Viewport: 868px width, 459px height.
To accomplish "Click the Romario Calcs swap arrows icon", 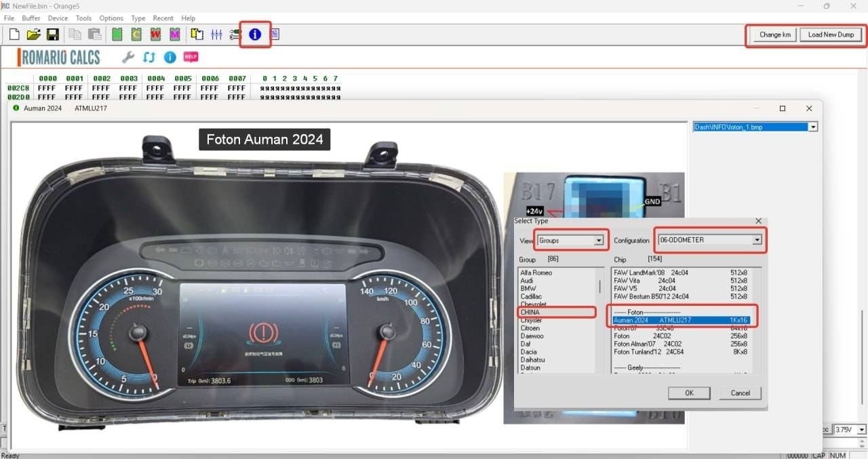I will [149, 58].
